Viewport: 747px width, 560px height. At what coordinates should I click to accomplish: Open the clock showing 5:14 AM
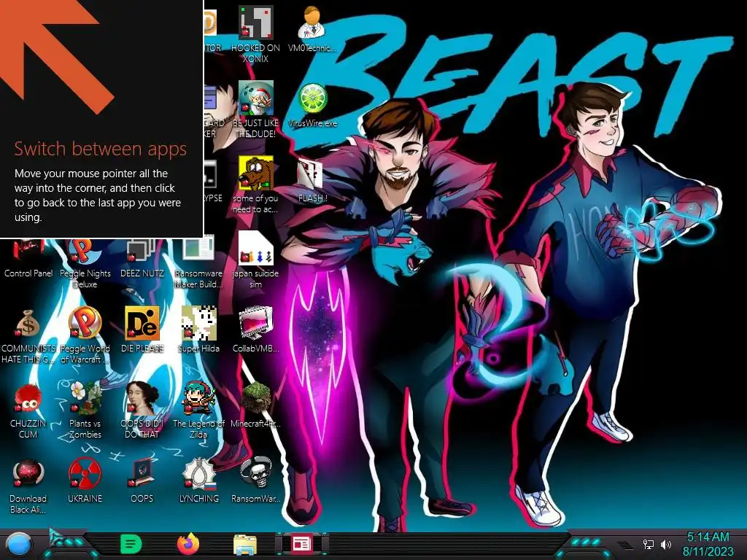pyautogui.click(x=708, y=544)
